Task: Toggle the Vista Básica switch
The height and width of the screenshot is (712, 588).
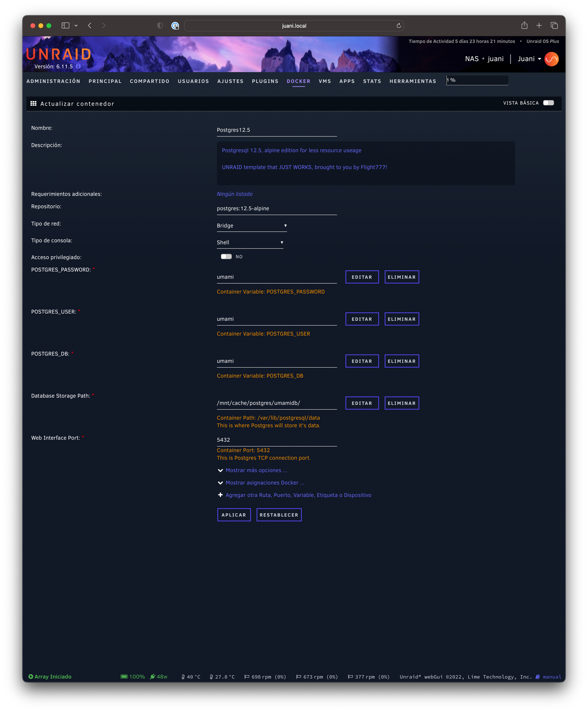Action: tap(548, 103)
